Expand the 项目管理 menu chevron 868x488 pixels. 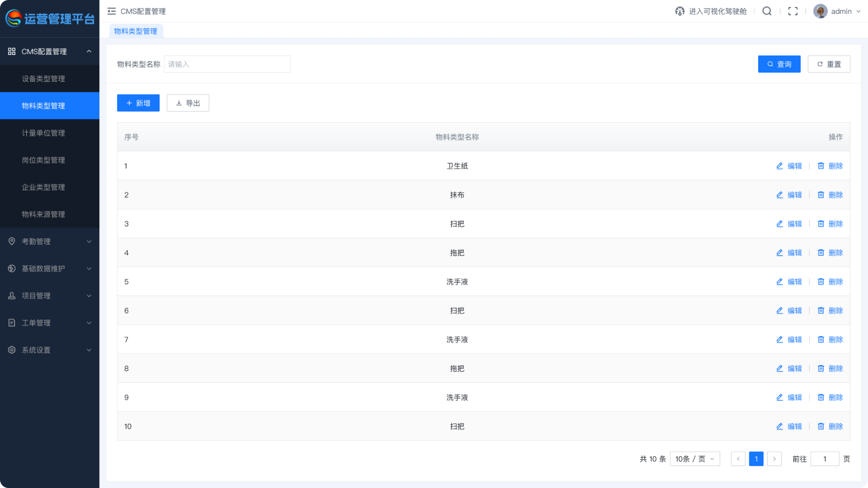[x=89, y=296]
